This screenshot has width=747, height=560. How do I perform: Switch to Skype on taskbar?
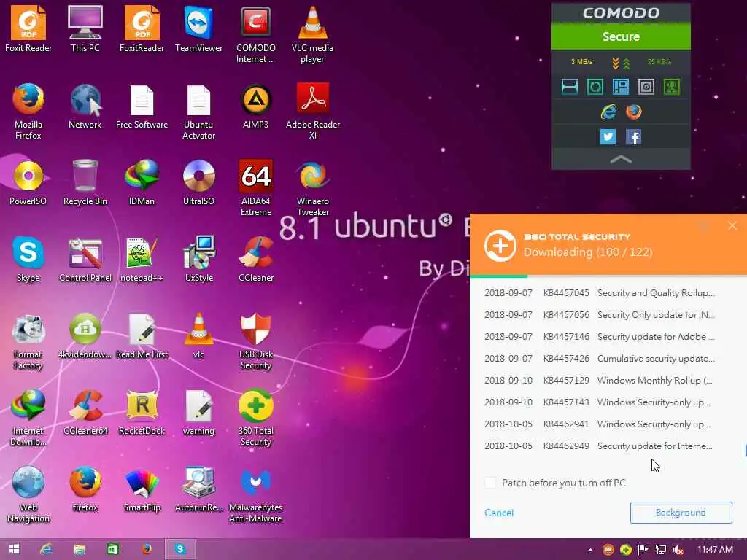[179, 549]
